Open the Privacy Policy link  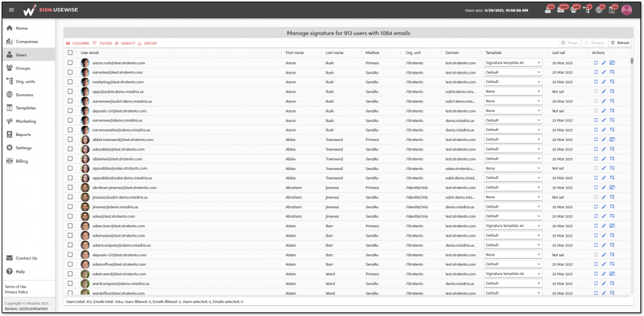16,291
